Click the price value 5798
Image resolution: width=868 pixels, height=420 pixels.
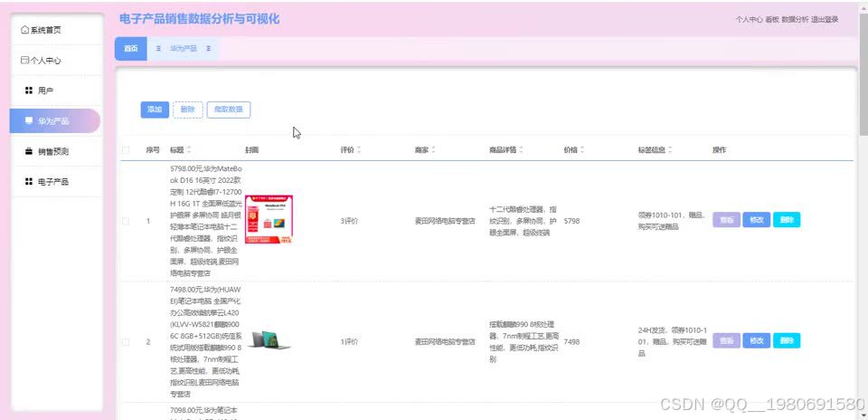point(571,221)
